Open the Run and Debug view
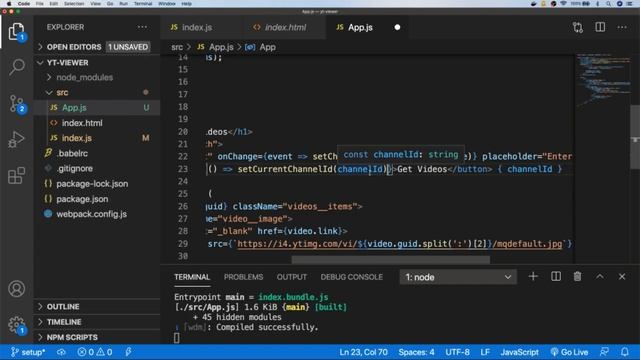640x360 pixels. pos(16,140)
